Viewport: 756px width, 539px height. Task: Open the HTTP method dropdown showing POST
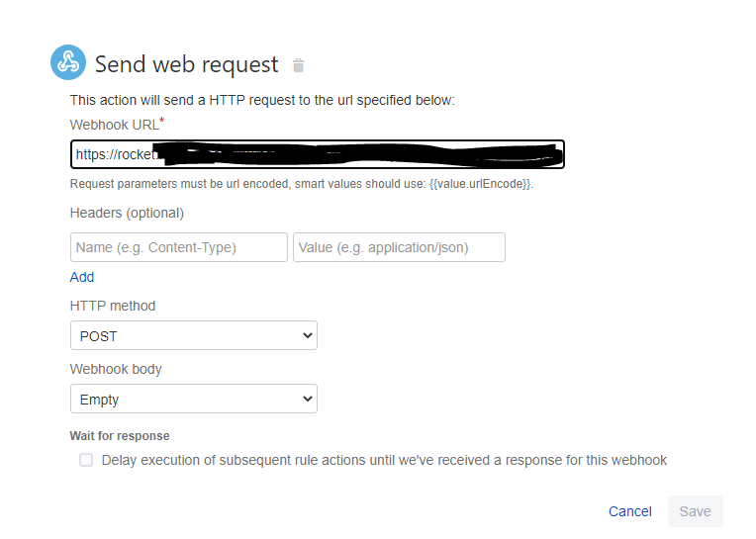[194, 335]
